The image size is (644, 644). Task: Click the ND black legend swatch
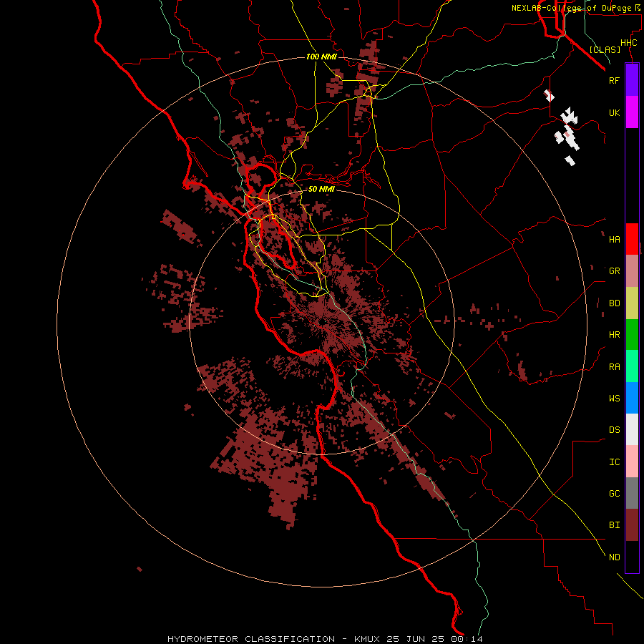point(632,557)
